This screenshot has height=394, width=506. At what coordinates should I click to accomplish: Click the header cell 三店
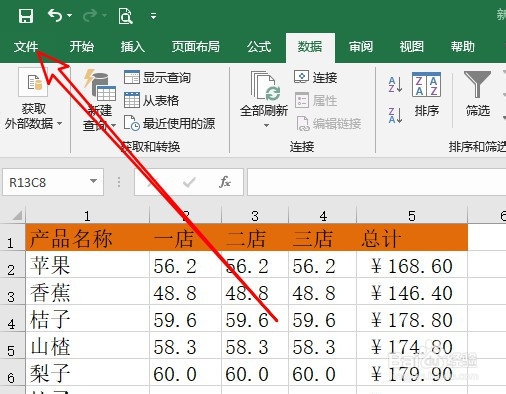tap(322, 238)
